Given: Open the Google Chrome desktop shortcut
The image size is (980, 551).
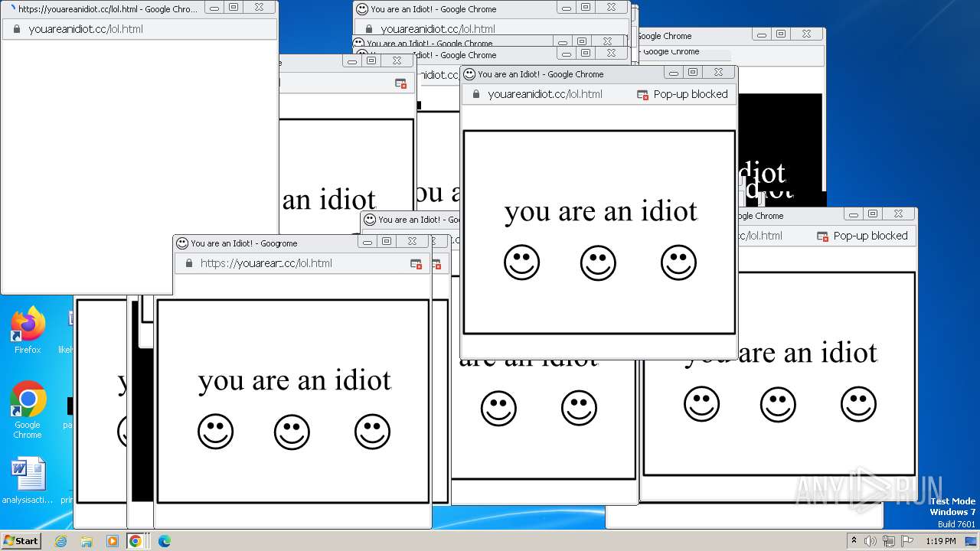Looking at the screenshot, I should (28, 410).
